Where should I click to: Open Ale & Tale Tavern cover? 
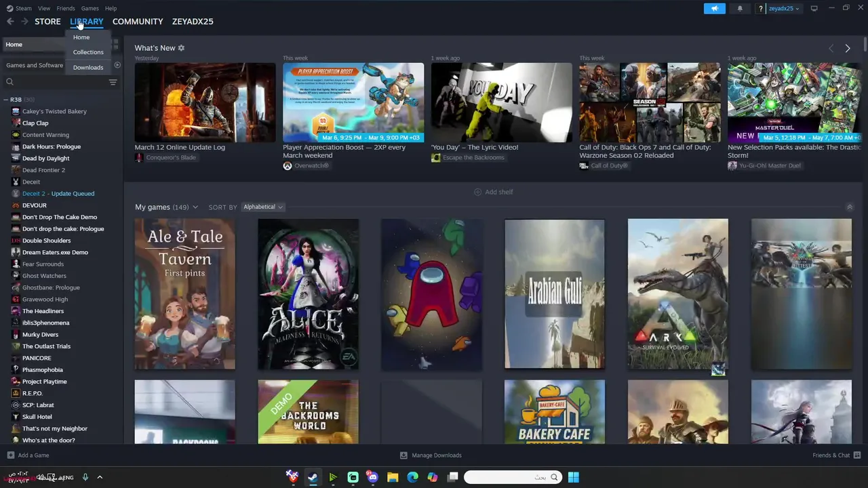pos(185,294)
